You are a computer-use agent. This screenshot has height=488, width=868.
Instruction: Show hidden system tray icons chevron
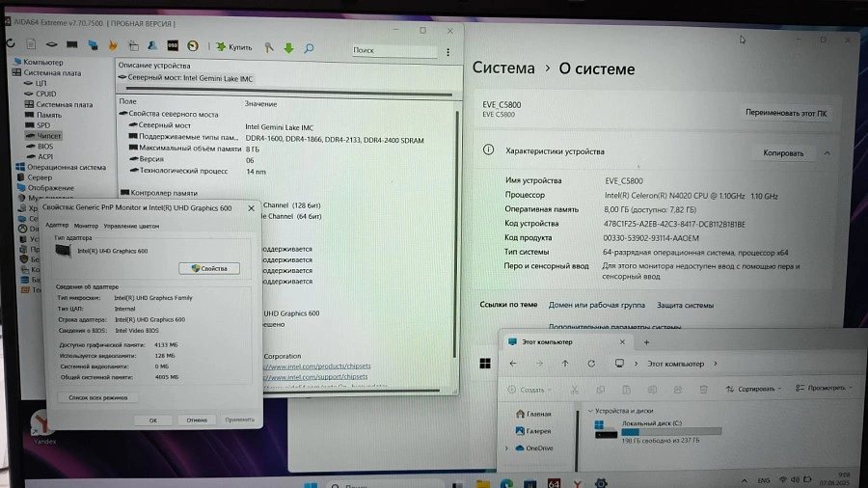[x=744, y=481]
